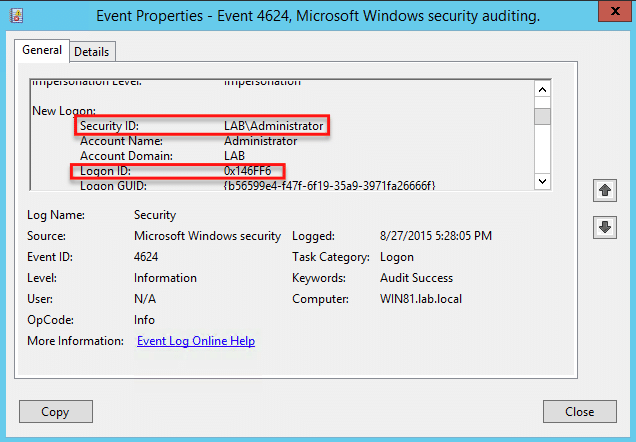Click the next event down-arrow button
Image resolution: width=636 pixels, height=442 pixels.
click(604, 227)
